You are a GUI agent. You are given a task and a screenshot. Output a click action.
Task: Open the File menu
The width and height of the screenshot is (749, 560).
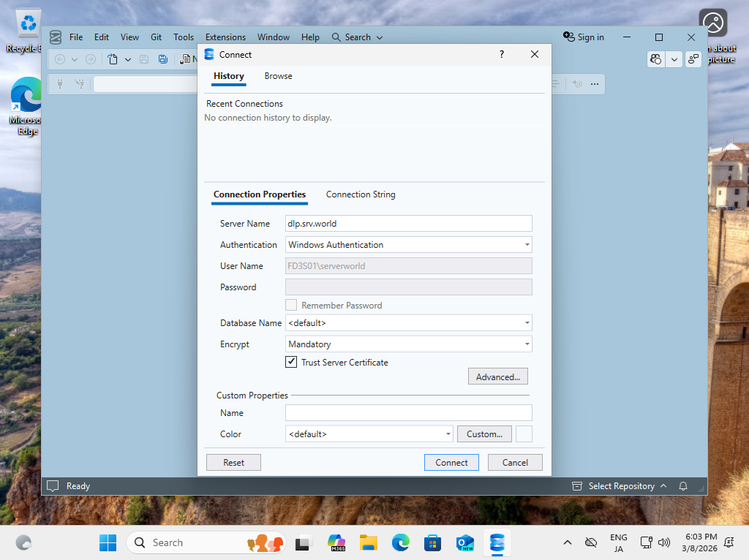(x=76, y=37)
